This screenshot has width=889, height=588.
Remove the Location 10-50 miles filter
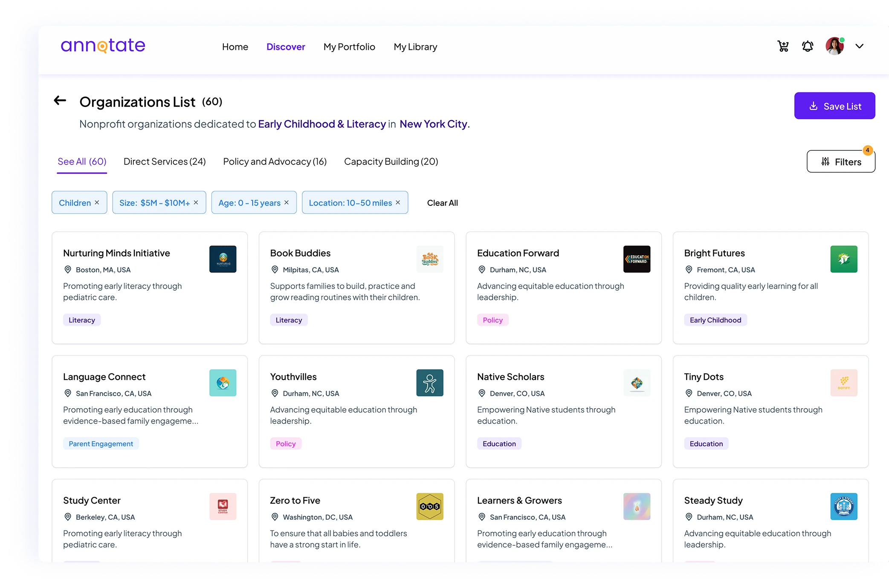(398, 202)
